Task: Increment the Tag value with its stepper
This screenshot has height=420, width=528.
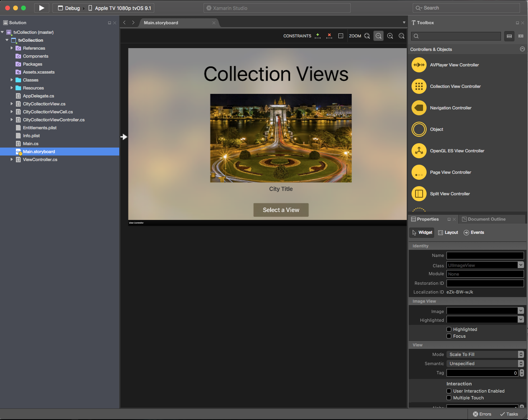Action: coord(521,371)
